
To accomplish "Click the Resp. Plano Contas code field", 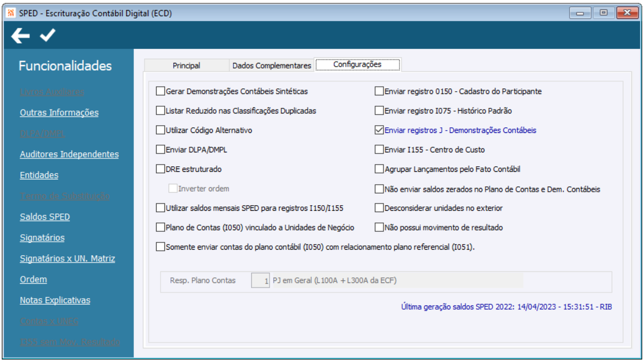I will [261, 281].
